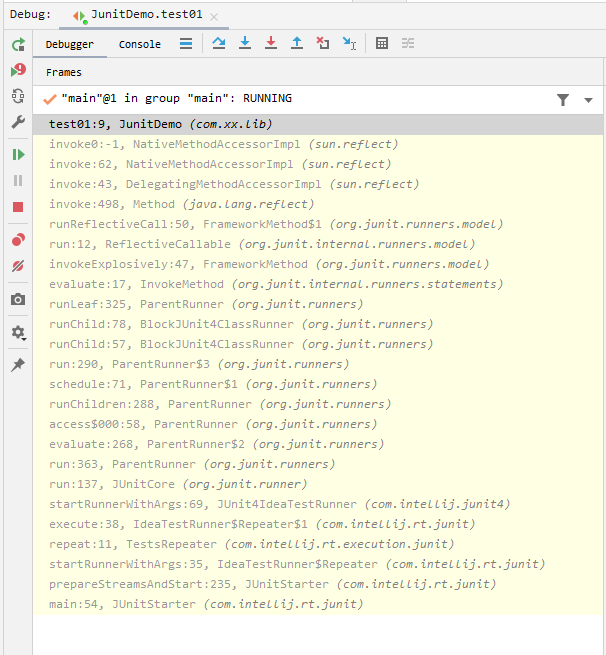Select frame run:363, ParentRunner
Screen dimensions: 606x655
point(318,465)
